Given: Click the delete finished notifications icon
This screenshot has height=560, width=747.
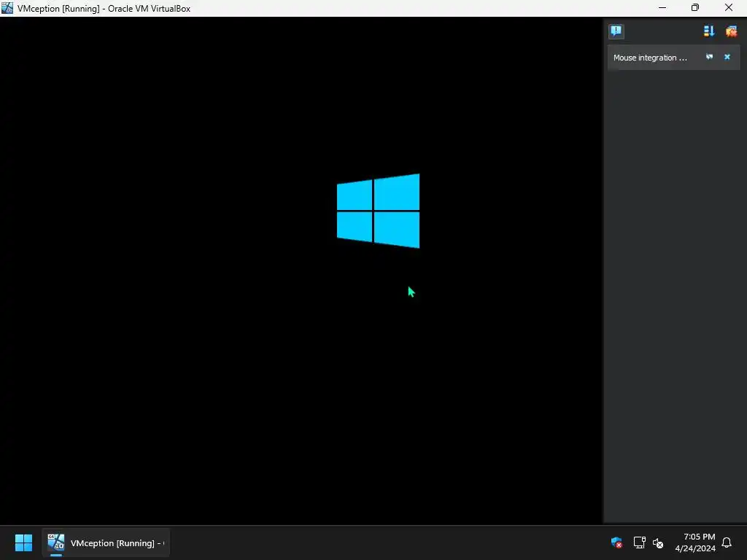Looking at the screenshot, I should pos(731,31).
